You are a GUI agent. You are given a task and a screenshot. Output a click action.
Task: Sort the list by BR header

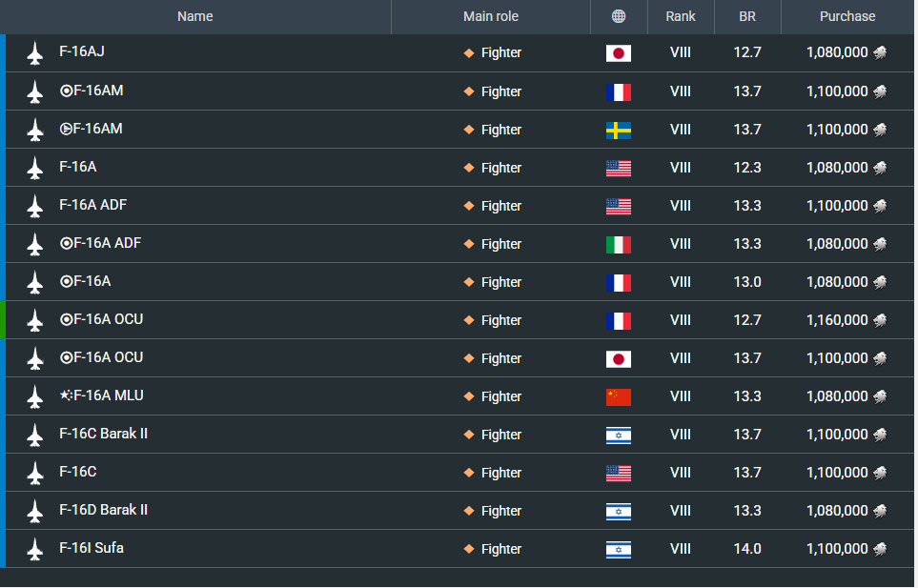pyautogui.click(x=747, y=16)
